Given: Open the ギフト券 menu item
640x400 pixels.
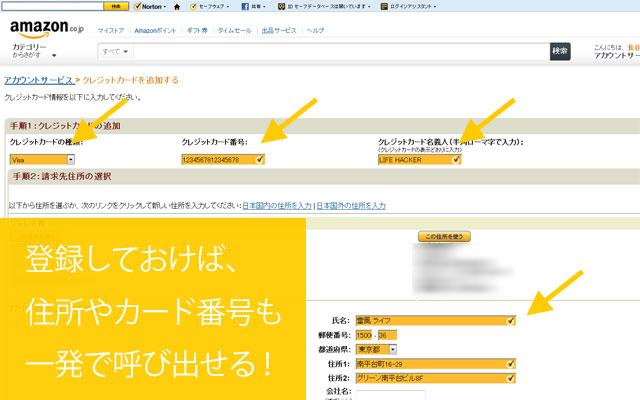Looking at the screenshot, I should tap(199, 30).
